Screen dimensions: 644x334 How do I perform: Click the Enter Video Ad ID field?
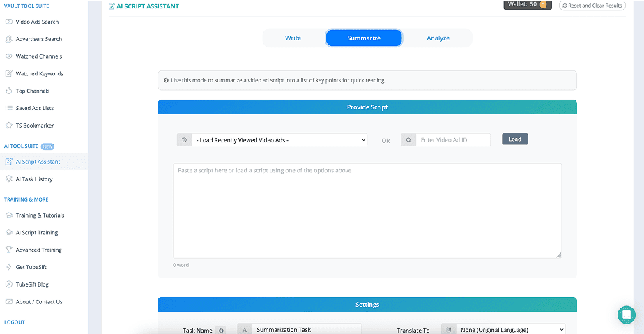pos(452,140)
